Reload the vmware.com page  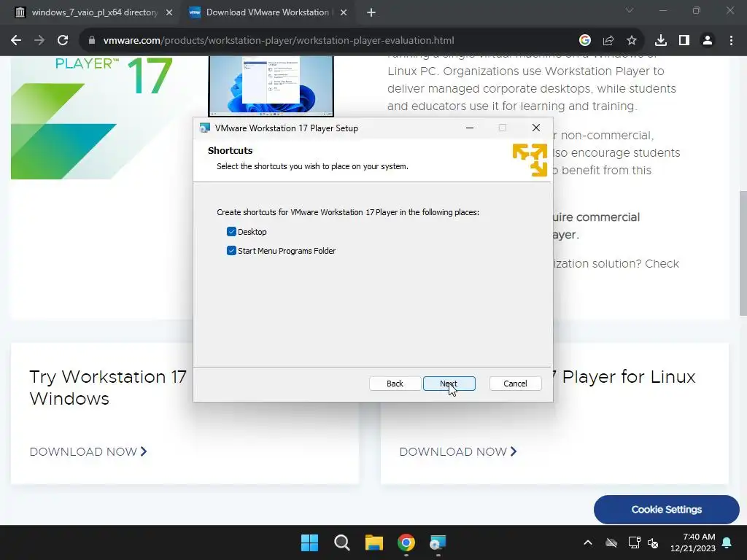point(63,41)
